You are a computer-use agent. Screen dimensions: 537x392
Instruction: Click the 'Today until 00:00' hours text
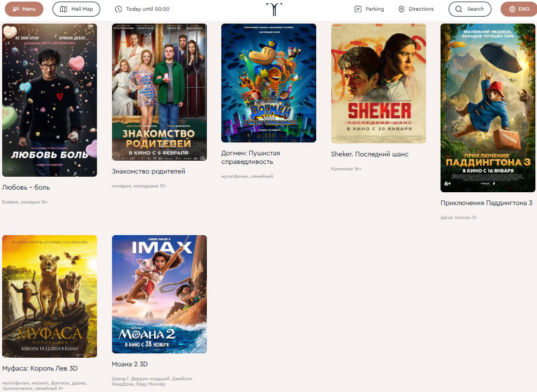point(147,9)
